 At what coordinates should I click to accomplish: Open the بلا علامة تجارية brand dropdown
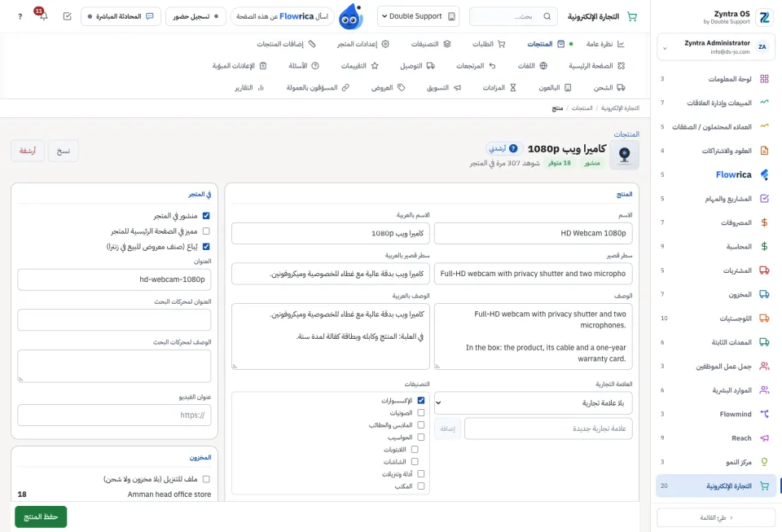point(533,402)
